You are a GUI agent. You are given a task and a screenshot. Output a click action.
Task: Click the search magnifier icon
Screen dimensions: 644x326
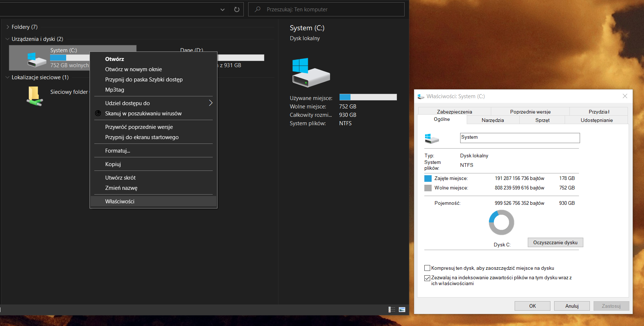click(258, 9)
